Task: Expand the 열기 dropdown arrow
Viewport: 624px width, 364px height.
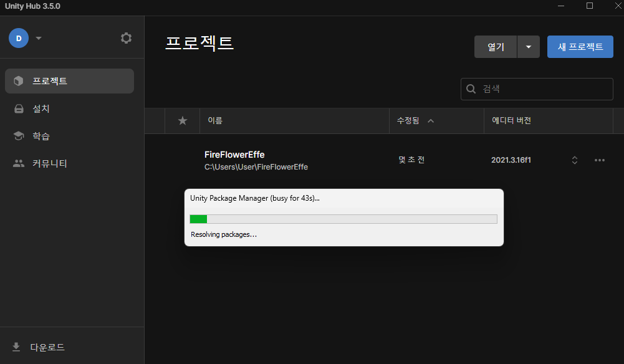Action: pyautogui.click(x=529, y=47)
